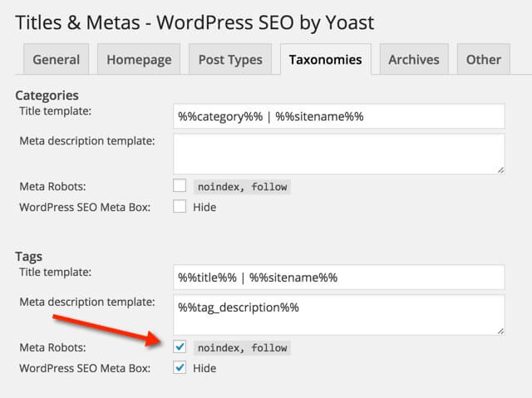Go to the Archives tab
Image resolution: width=532 pixels, height=398 pixels.
(414, 59)
